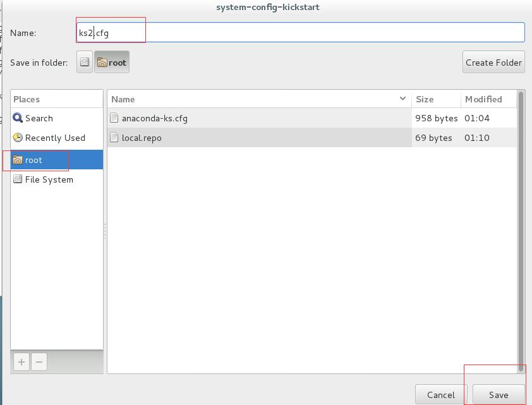
Task: Click the File System drive icon
Action: (x=18, y=179)
